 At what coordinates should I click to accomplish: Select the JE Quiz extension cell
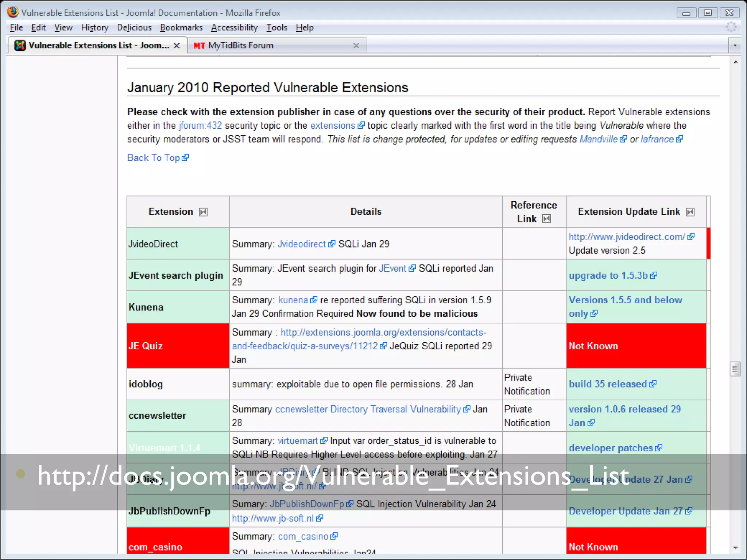click(178, 346)
